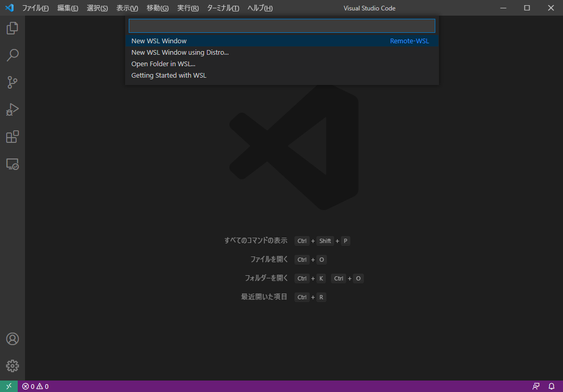Click the green remote window indicator
The height and width of the screenshot is (392, 563).
[x=9, y=386]
